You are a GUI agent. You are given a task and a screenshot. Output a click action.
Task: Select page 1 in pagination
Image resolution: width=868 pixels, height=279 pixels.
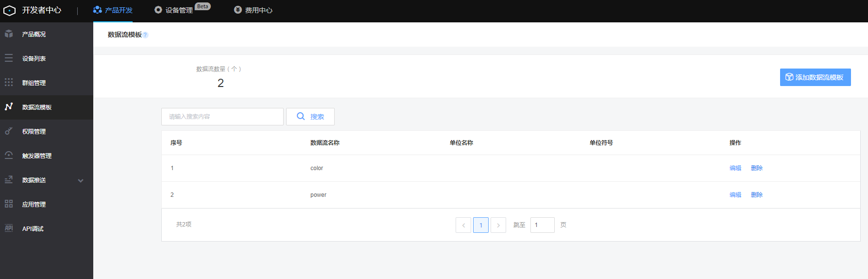click(x=481, y=225)
